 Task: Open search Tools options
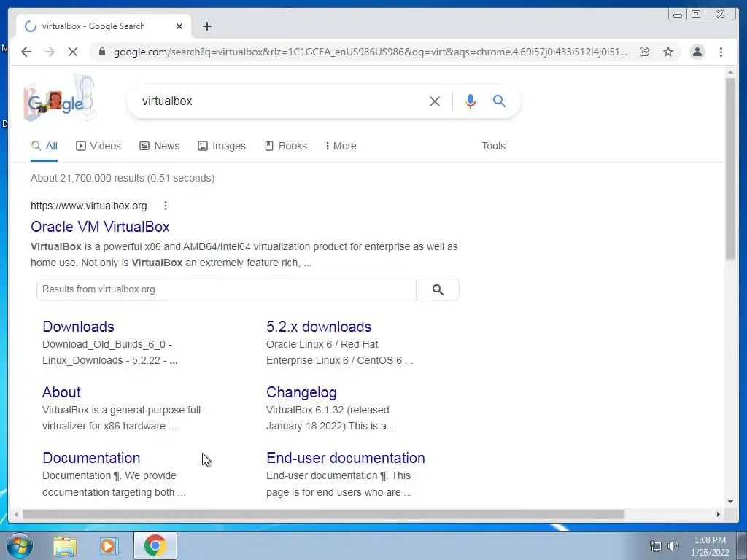493,146
